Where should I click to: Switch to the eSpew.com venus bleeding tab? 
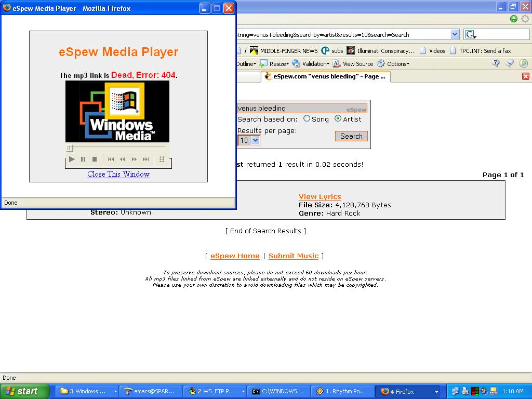pyautogui.click(x=325, y=76)
